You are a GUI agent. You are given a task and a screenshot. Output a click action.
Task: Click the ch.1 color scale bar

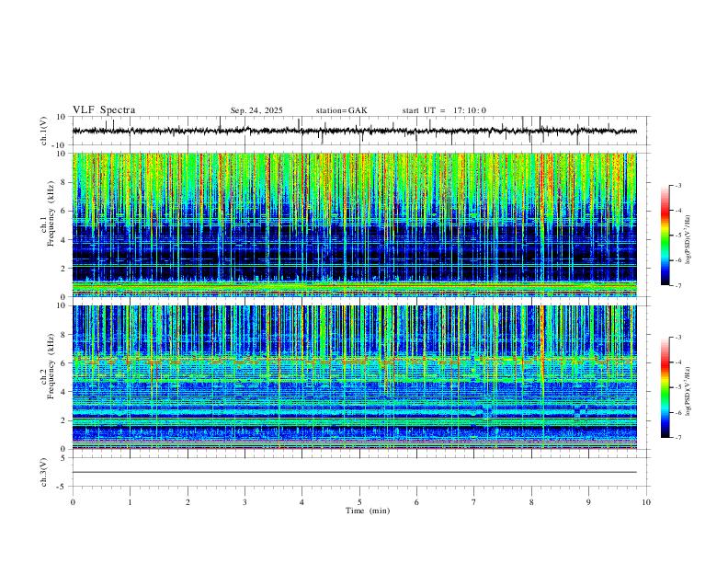pyautogui.click(x=665, y=236)
